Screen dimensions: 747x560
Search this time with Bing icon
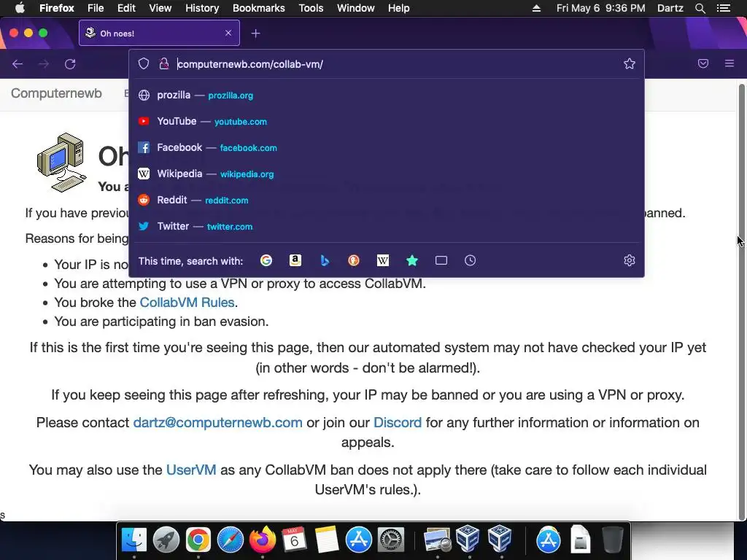325,260
